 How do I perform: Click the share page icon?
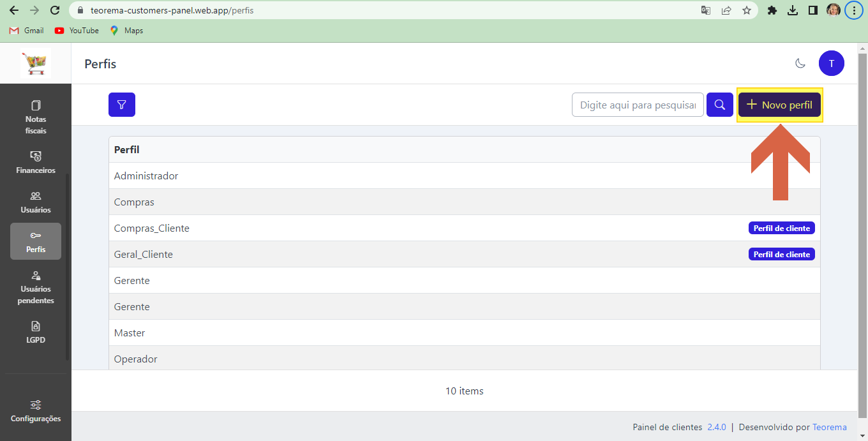[726, 10]
